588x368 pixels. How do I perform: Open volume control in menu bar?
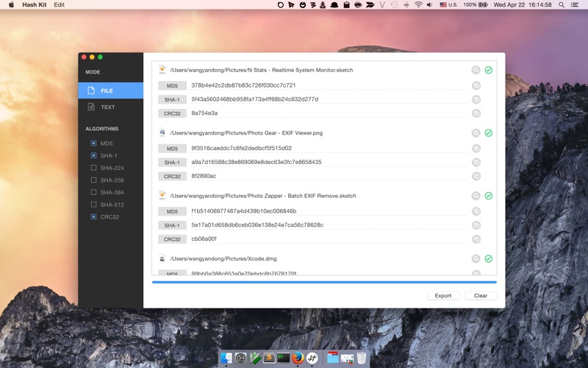tap(430, 5)
